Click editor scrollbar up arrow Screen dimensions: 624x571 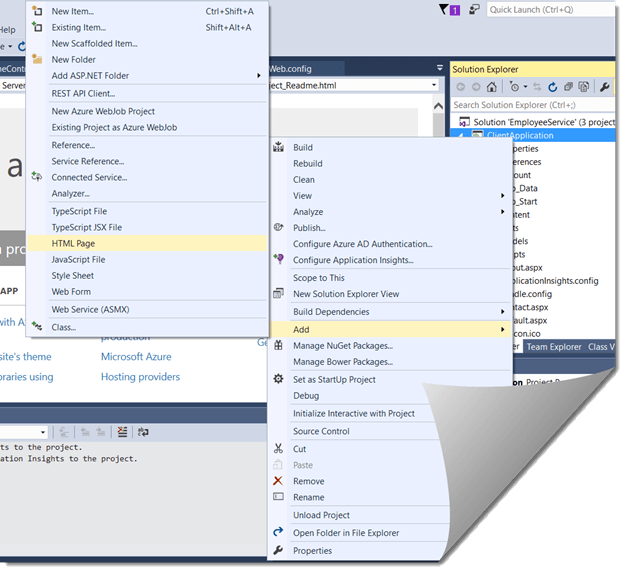click(x=438, y=106)
